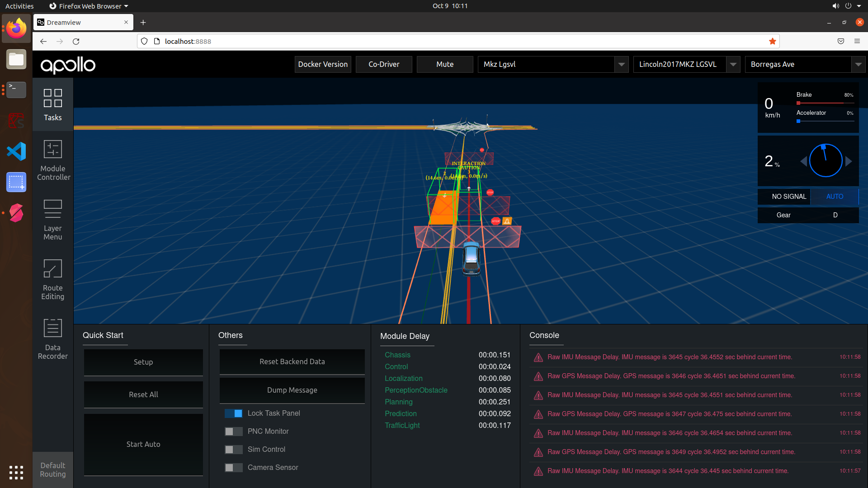The width and height of the screenshot is (868, 488).
Task: Click the Start Auto button
Action: tap(143, 445)
